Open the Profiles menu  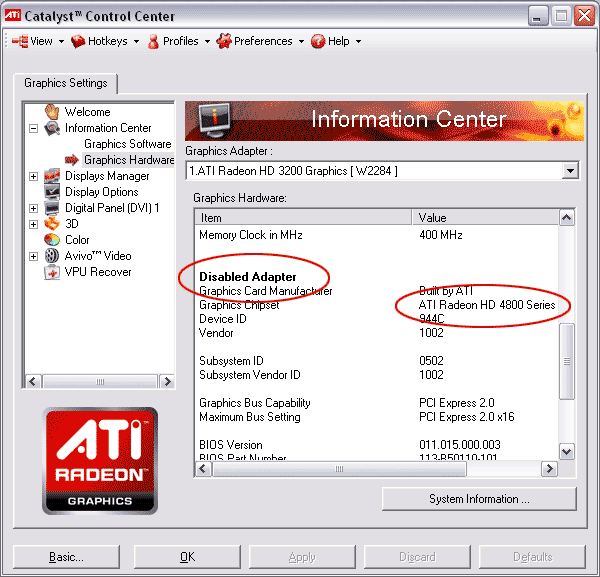pyautogui.click(x=179, y=41)
